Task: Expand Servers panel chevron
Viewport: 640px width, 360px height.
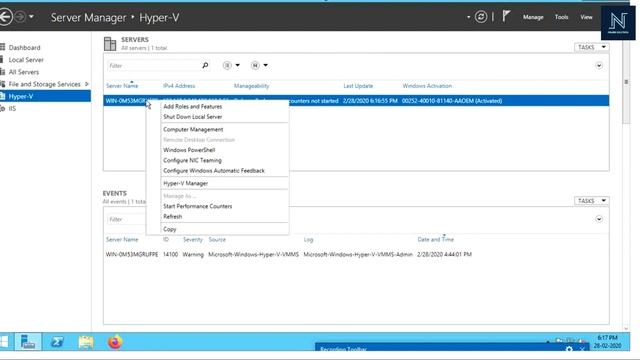Action: [599, 66]
